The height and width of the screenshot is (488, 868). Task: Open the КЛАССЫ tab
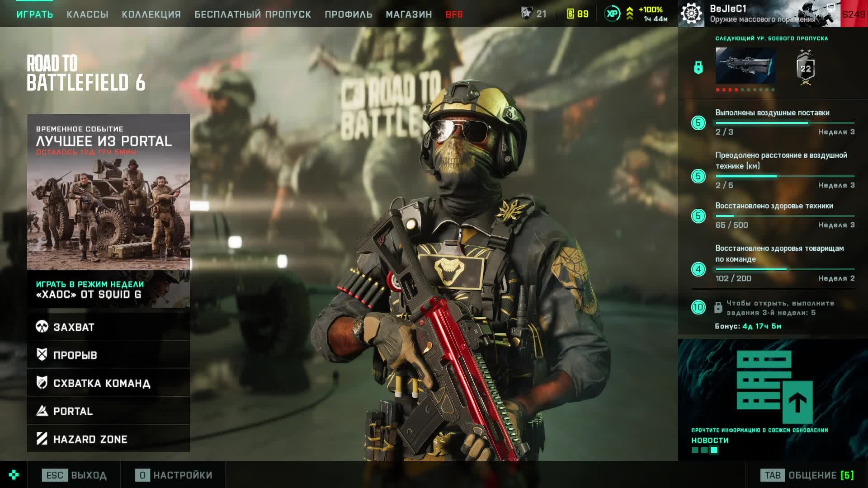(87, 14)
